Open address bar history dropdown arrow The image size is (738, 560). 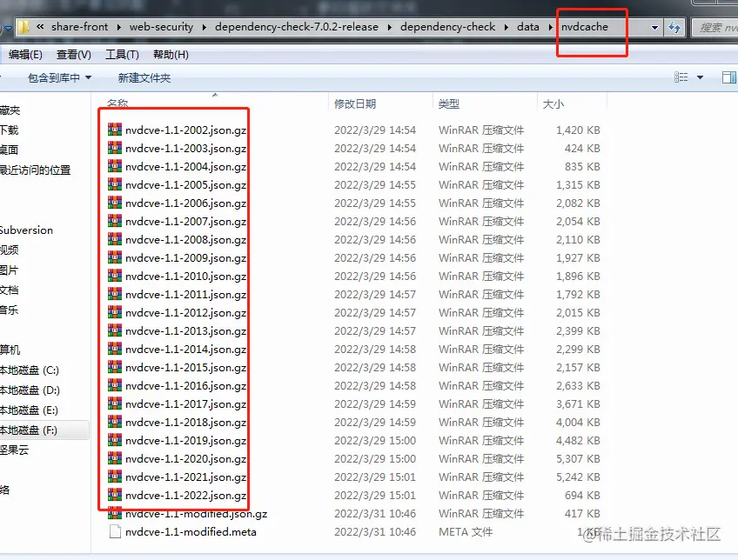tap(654, 27)
